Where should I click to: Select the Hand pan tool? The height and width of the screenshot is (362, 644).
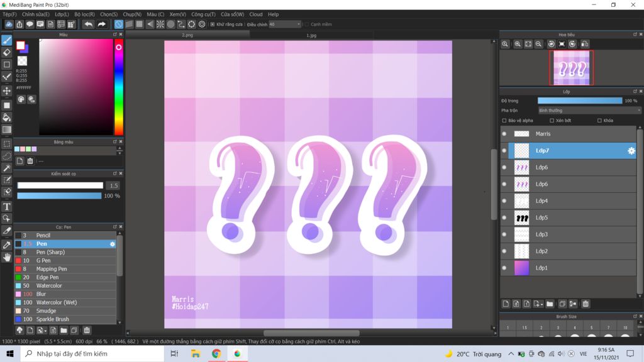point(6,257)
